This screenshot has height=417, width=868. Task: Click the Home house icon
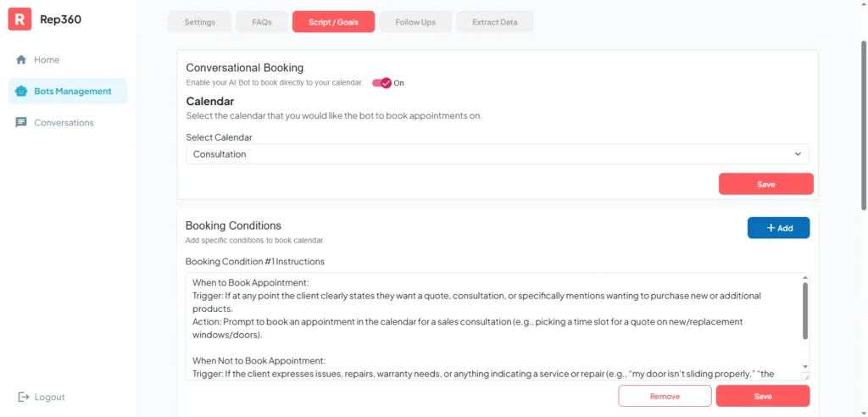[21, 60]
